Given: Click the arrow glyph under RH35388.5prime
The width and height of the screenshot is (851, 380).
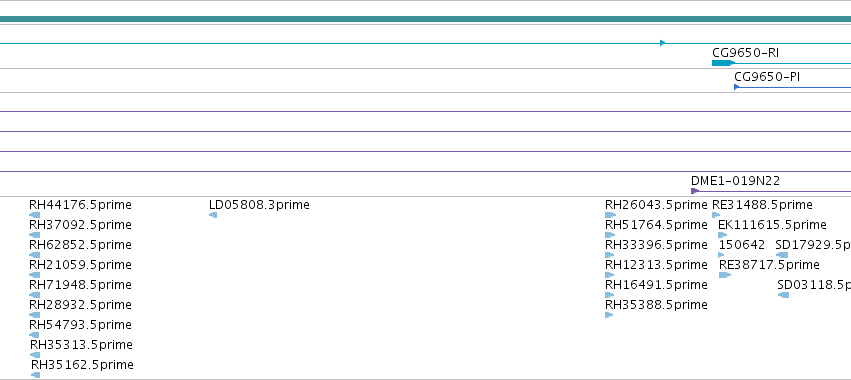Looking at the screenshot, I should 609,315.
